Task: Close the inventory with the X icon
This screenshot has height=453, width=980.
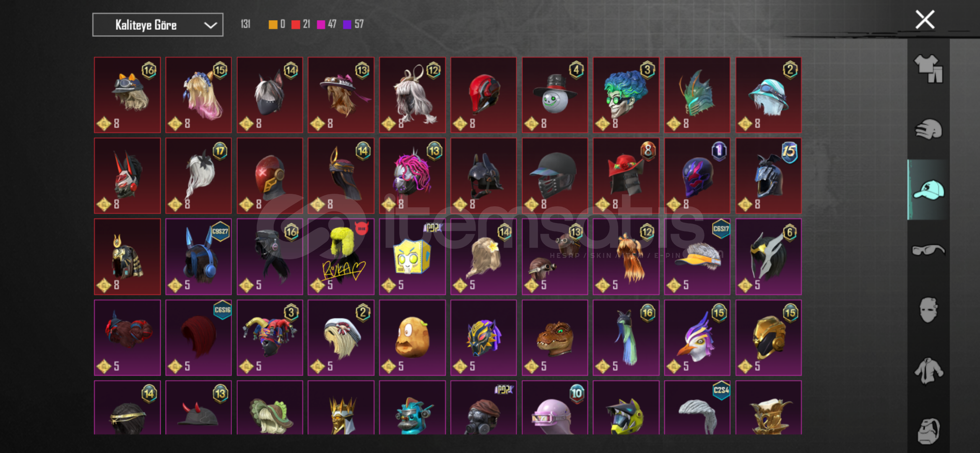Action: tap(925, 20)
